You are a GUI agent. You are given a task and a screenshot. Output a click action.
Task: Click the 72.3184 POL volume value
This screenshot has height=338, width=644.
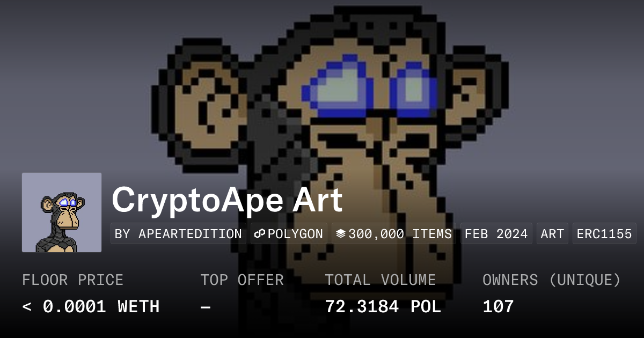pos(383,307)
